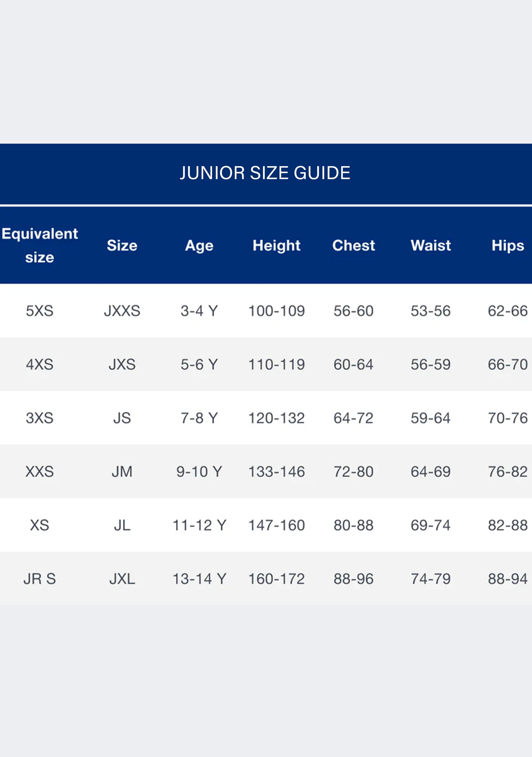Click the JM size cell
The image size is (532, 757).
(122, 471)
